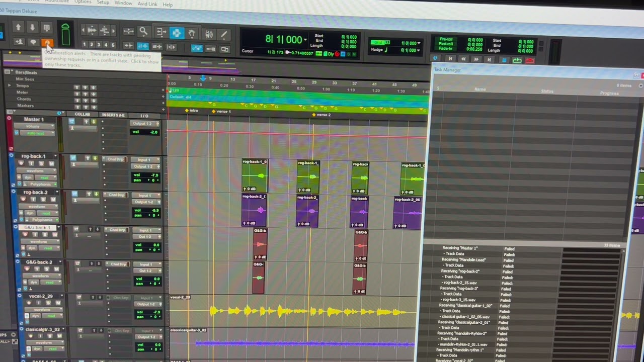Open the Avid Link menu
This screenshot has height=362, width=644.
(147, 4)
